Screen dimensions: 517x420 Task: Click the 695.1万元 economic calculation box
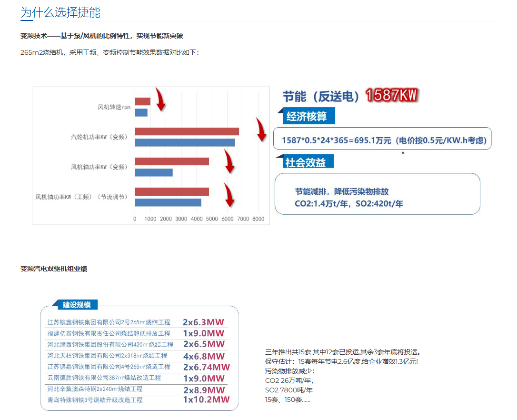(384, 139)
